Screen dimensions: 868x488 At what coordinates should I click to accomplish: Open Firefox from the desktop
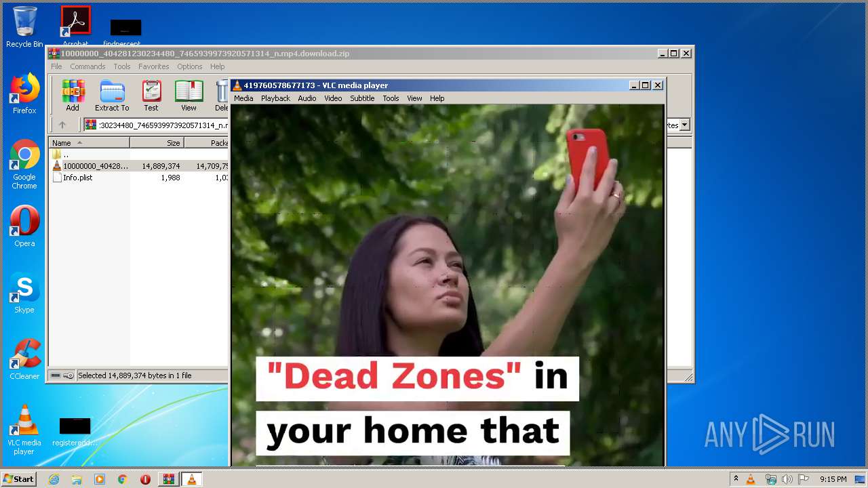[x=24, y=94]
